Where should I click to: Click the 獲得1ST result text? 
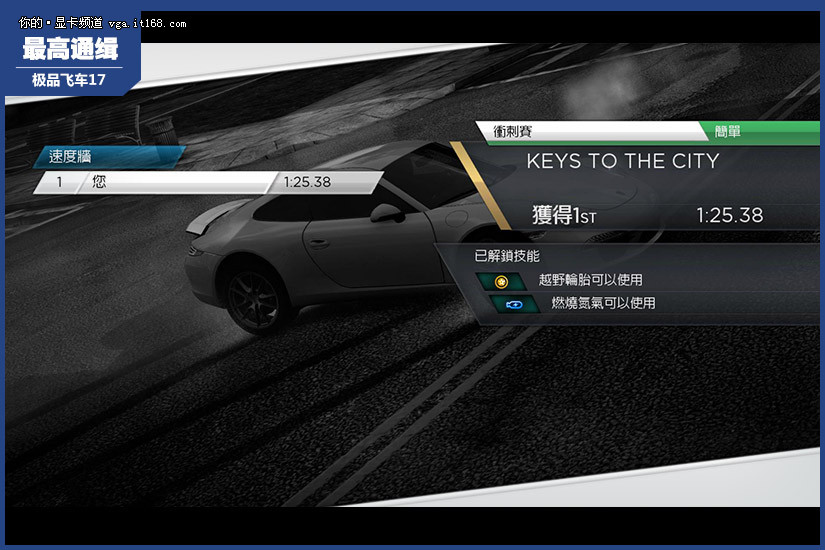pos(564,215)
